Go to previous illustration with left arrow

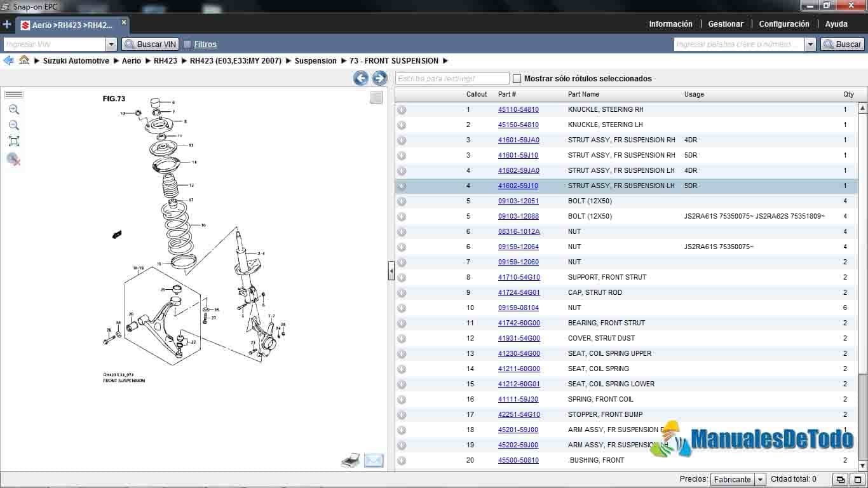tap(361, 78)
